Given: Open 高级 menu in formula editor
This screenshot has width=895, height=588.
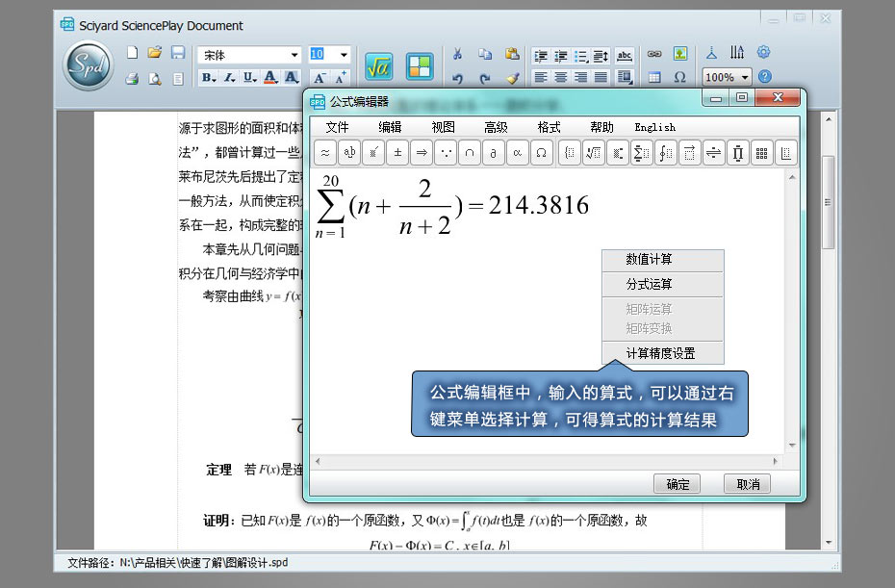Looking at the screenshot, I should click(x=496, y=127).
